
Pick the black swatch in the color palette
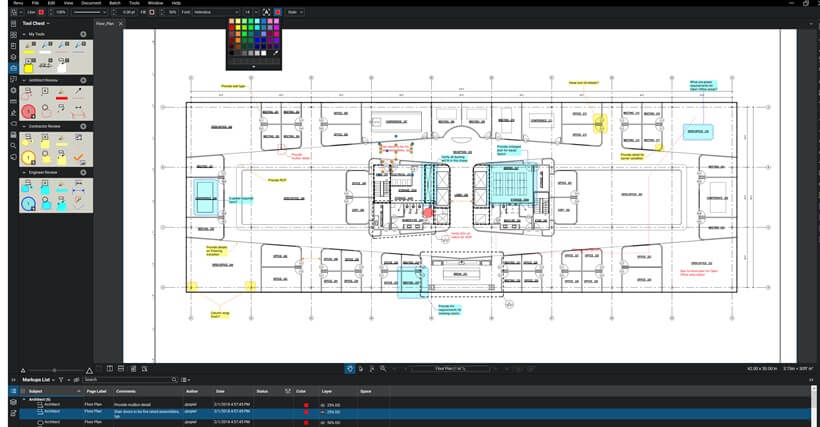click(x=232, y=53)
